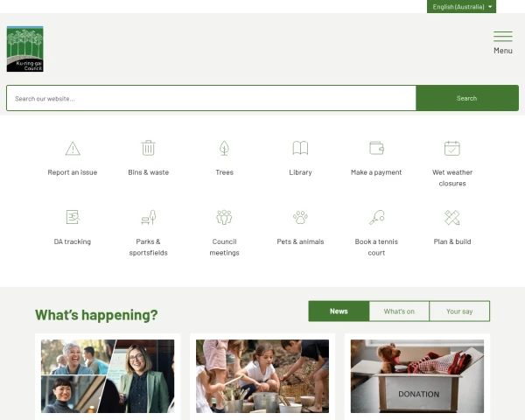Open Wet weather closures calendar icon

[452, 148]
